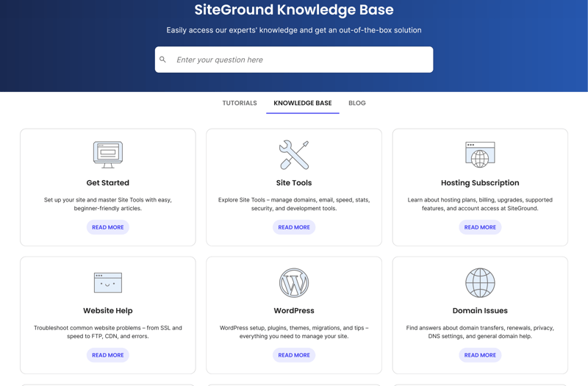
Task: Click the WordPress logo icon
Action: click(294, 282)
